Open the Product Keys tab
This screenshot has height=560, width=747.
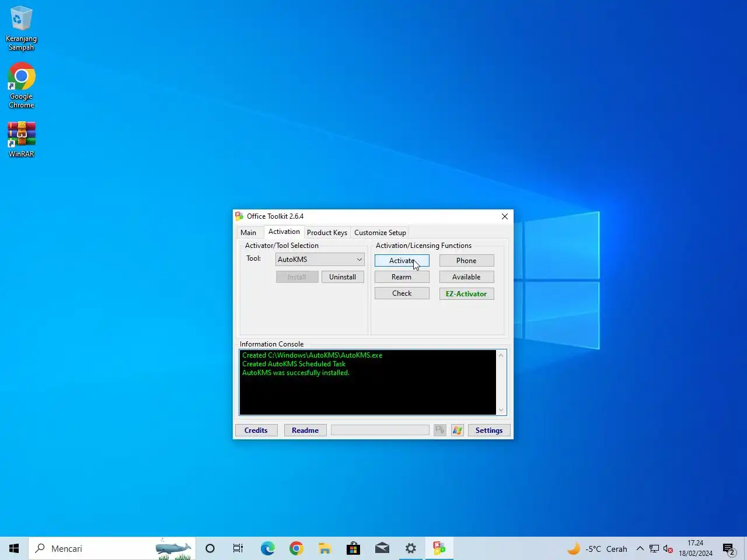[327, 233]
